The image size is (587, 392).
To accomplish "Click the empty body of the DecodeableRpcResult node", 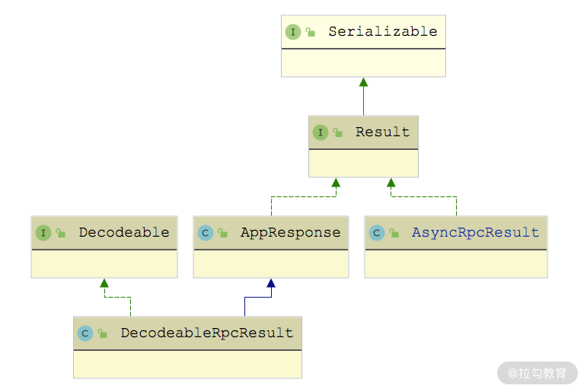I will [187, 364].
